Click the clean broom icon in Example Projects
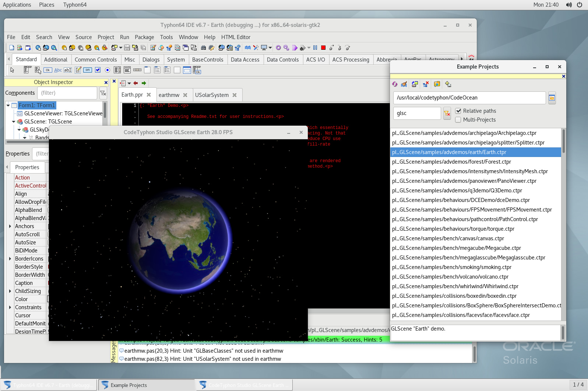The height and width of the screenshot is (391, 588). click(404, 84)
